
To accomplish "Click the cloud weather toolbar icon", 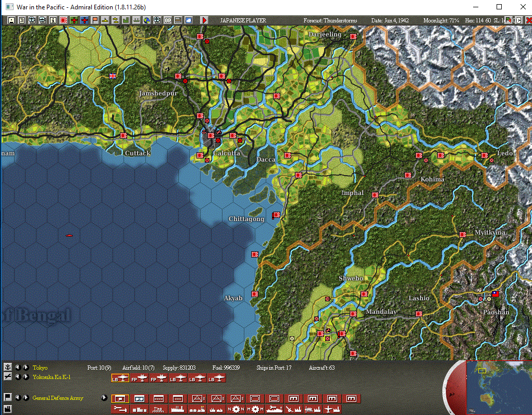I will pyautogui.click(x=189, y=20).
